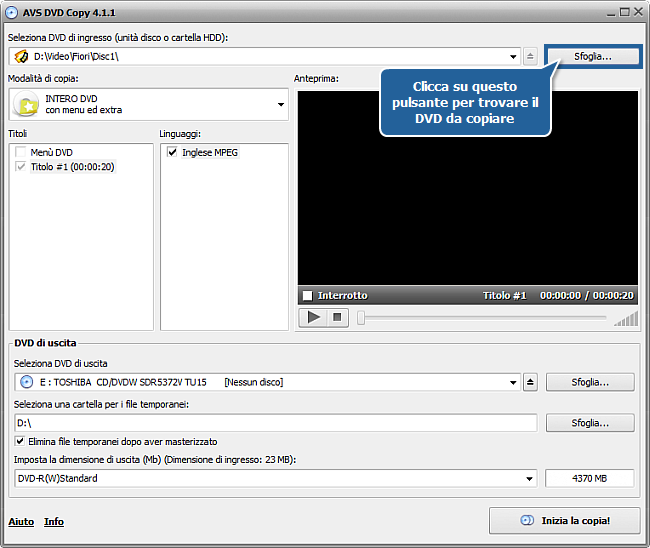Start copying with Inizia la copia!

coord(565,521)
